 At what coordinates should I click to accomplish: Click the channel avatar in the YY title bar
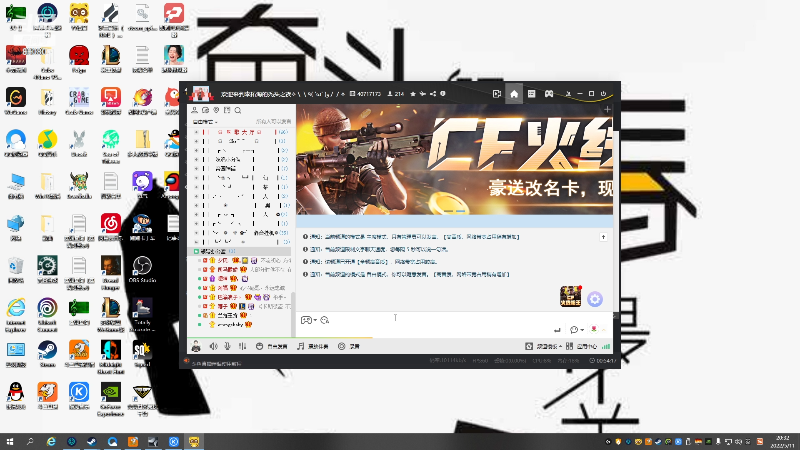point(201,94)
